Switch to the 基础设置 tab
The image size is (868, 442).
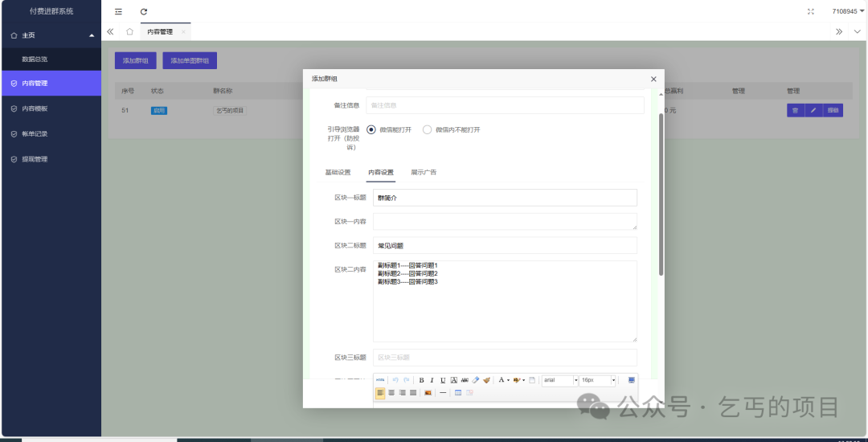pyautogui.click(x=338, y=172)
